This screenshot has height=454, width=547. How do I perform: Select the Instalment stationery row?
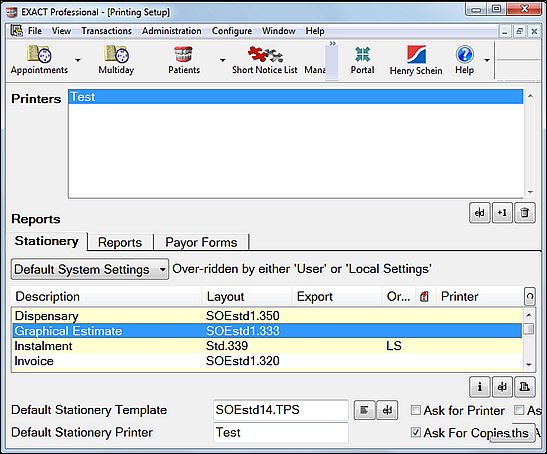267,346
